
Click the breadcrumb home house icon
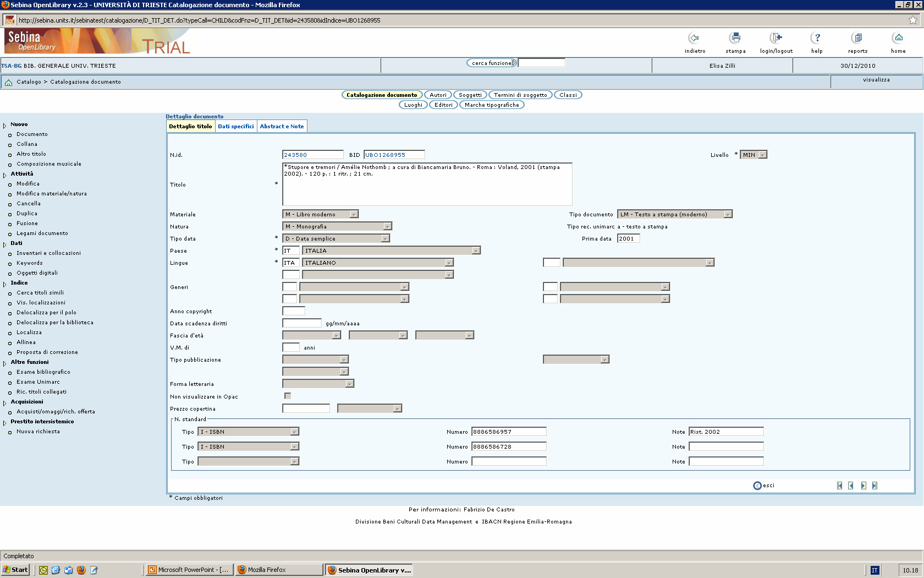(8, 82)
